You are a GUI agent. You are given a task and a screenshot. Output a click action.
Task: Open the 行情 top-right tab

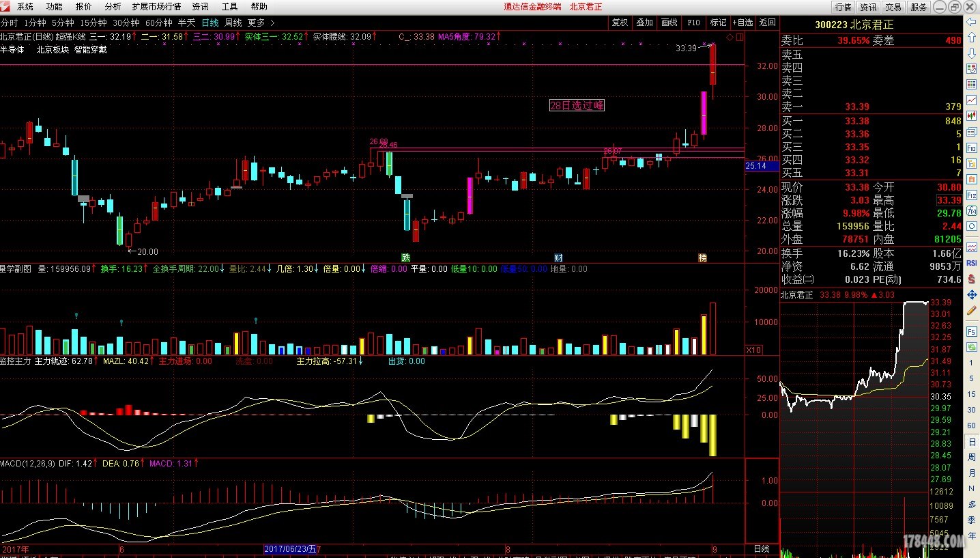coord(844,7)
